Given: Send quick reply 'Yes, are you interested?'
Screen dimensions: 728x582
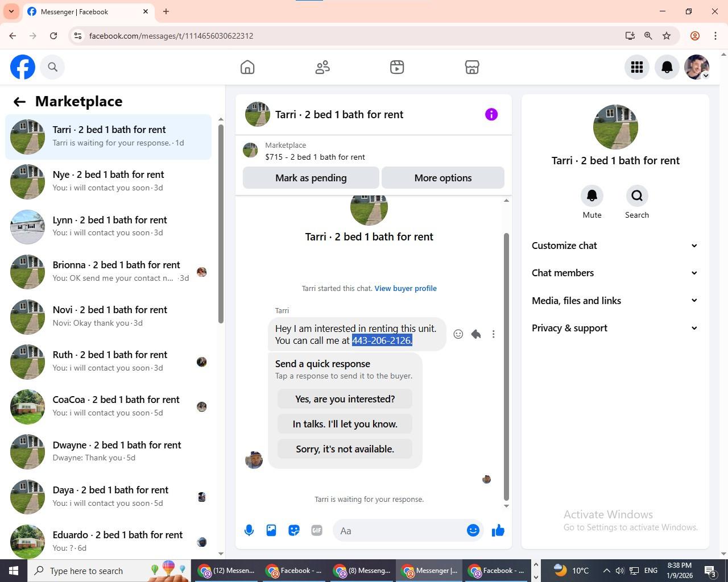Looking at the screenshot, I should tap(345, 399).
